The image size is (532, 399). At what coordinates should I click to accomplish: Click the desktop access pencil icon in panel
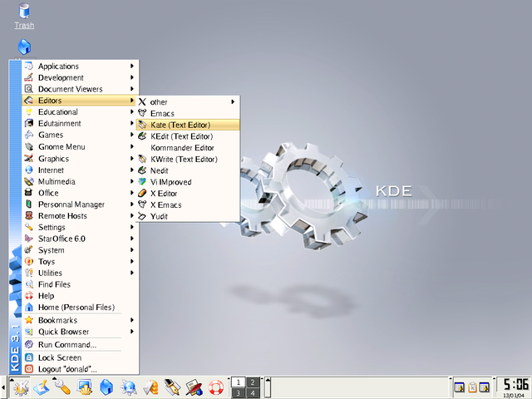pos(42,387)
